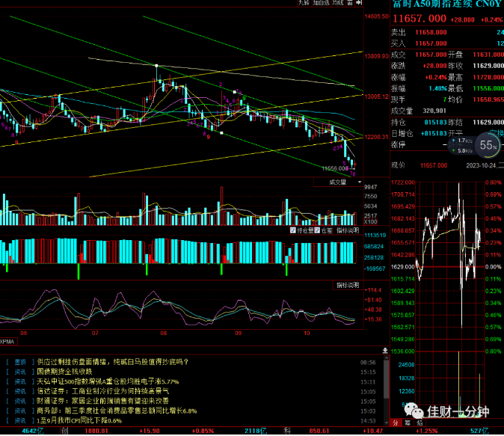Click the 最低 value 11556.000
Screen dimensions: 504x436
[x=488, y=88]
